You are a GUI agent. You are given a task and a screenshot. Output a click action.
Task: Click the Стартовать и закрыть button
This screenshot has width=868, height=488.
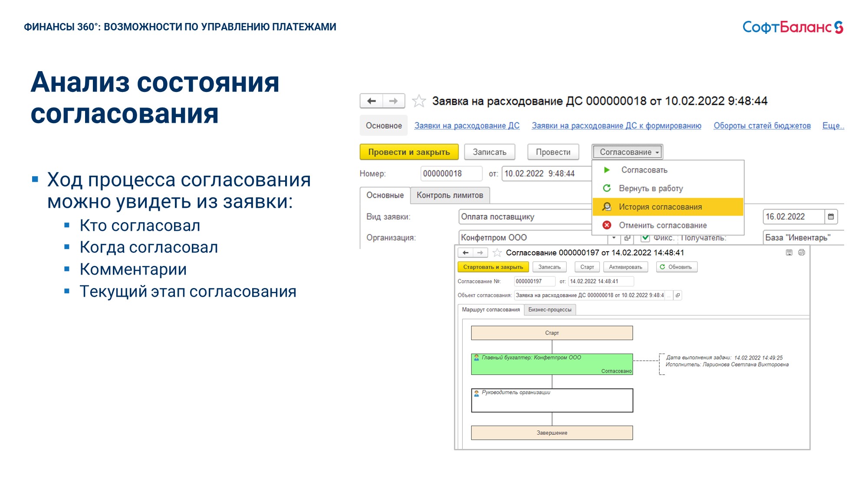(493, 267)
